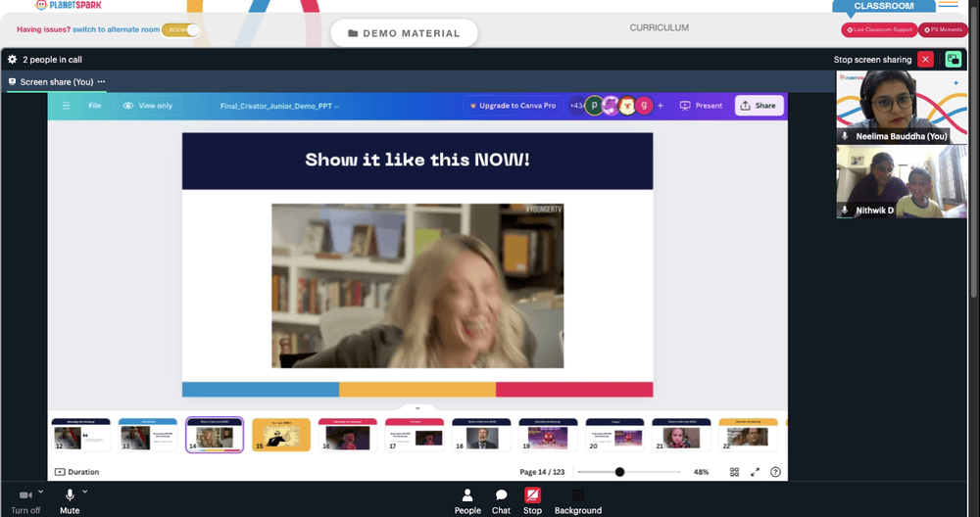Image resolution: width=980 pixels, height=517 pixels.
Task: Click the red stop screen sharing X
Action: tap(925, 60)
